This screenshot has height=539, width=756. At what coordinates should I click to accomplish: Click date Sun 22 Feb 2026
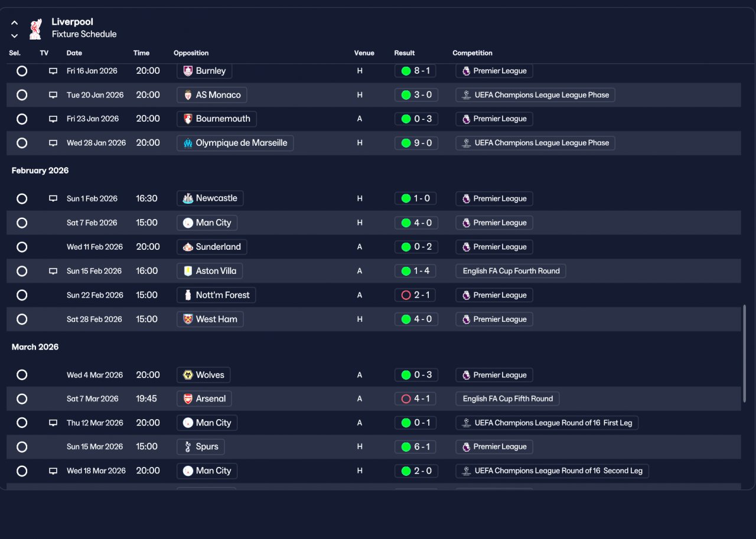pyautogui.click(x=95, y=295)
